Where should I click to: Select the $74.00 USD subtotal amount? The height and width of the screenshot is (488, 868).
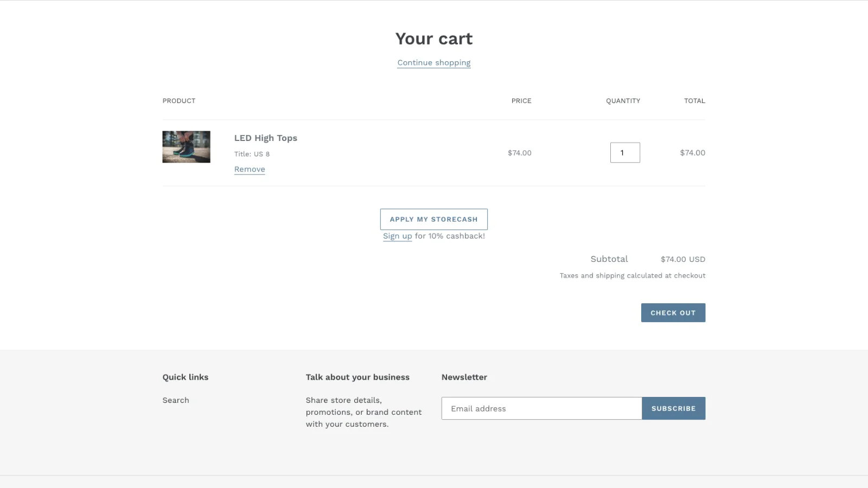[x=683, y=259]
